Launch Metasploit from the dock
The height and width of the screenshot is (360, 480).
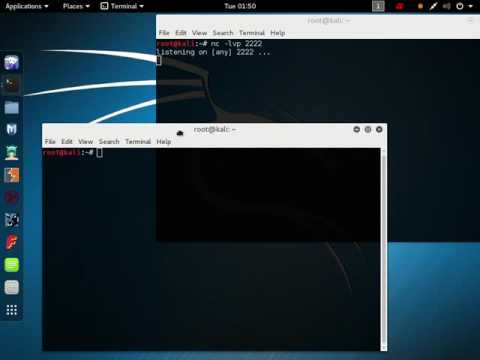point(12,129)
